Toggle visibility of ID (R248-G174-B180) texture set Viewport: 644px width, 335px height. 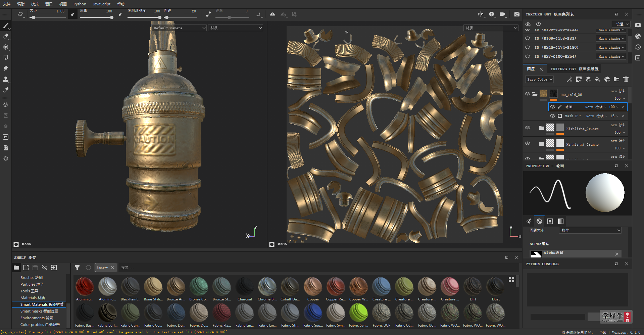tap(528, 47)
